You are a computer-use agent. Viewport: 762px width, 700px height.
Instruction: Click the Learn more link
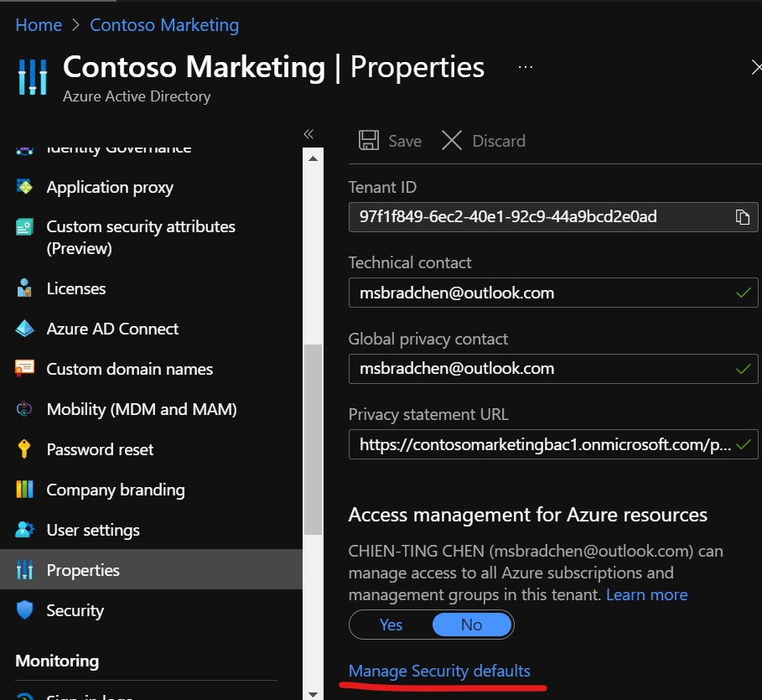(x=647, y=594)
